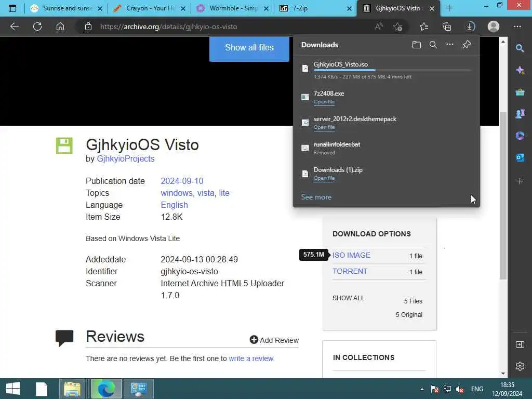
Task: Open Collections button in toolbar
Action: coord(447,26)
